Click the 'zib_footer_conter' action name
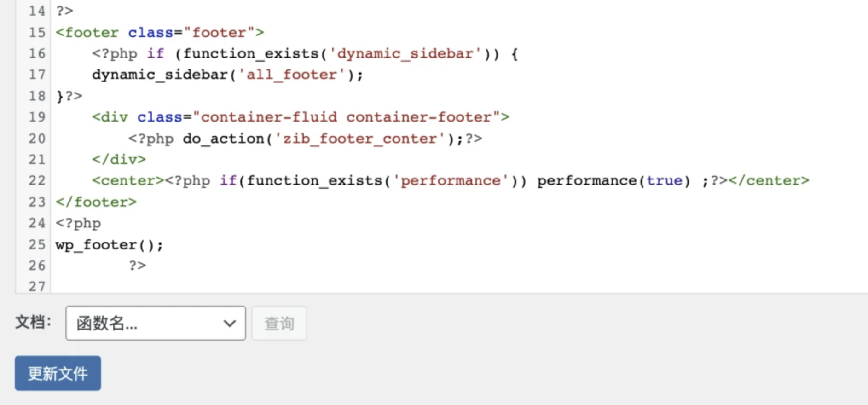The image size is (868, 405). pyautogui.click(x=359, y=139)
